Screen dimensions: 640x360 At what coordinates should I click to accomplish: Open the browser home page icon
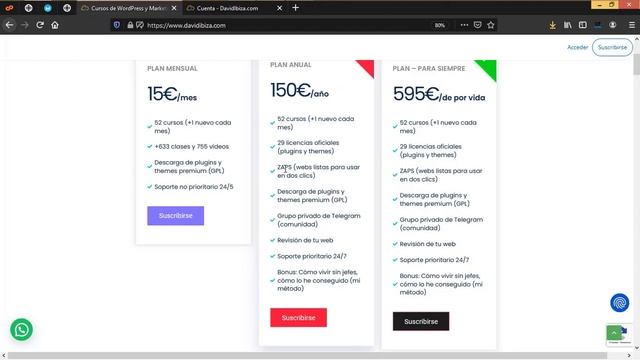click(55, 25)
